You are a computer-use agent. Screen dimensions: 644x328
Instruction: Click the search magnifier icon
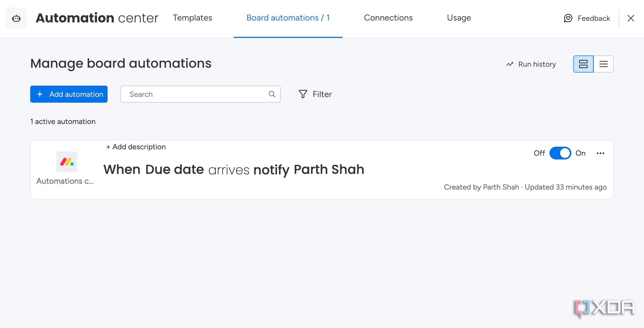(x=272, y=94)
